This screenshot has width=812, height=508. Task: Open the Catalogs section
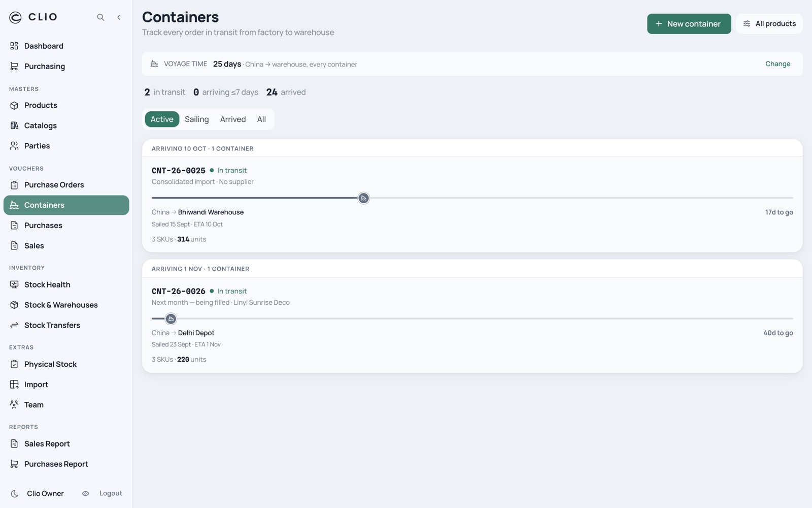[66, 125]
